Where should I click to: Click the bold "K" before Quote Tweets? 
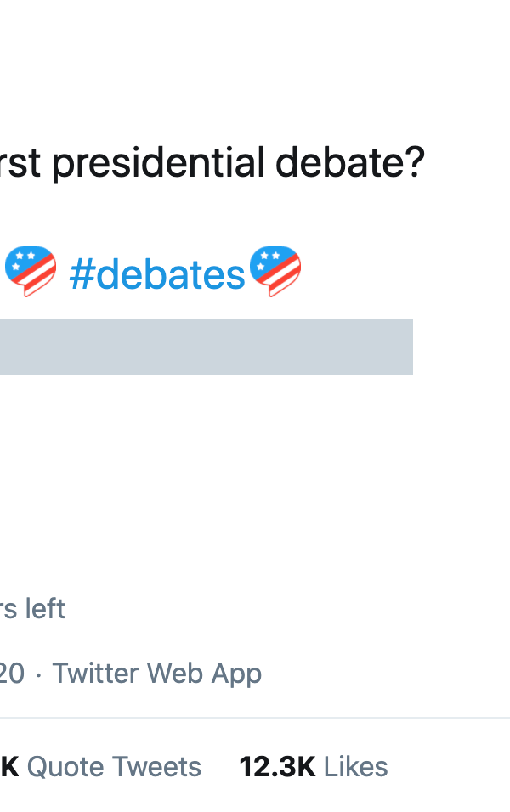pos(9,767)
